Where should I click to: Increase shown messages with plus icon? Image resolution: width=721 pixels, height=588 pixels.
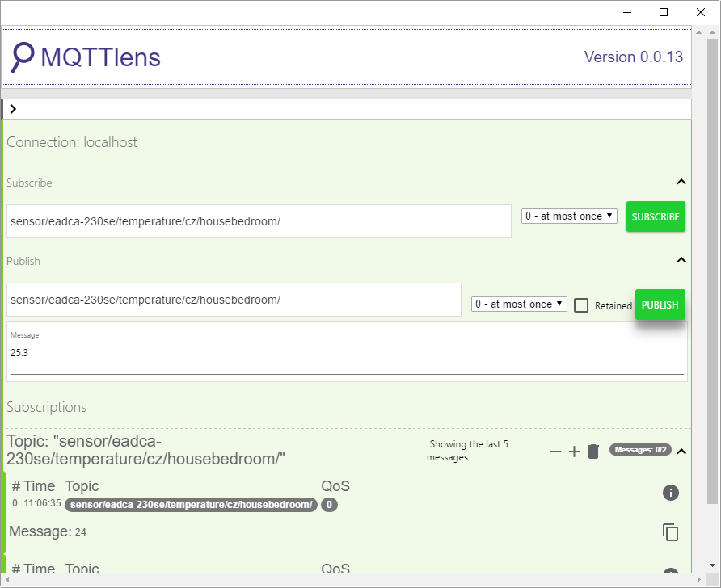(x=574, y=451)
